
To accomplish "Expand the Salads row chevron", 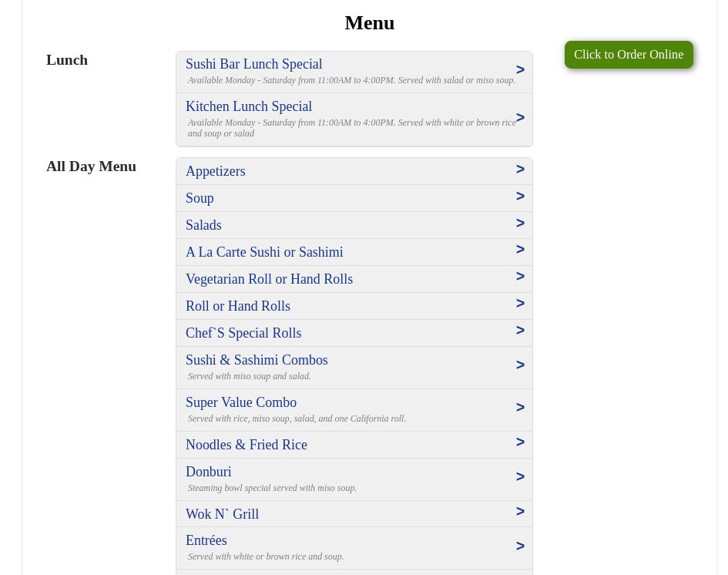I will click(x=520, y=224).
